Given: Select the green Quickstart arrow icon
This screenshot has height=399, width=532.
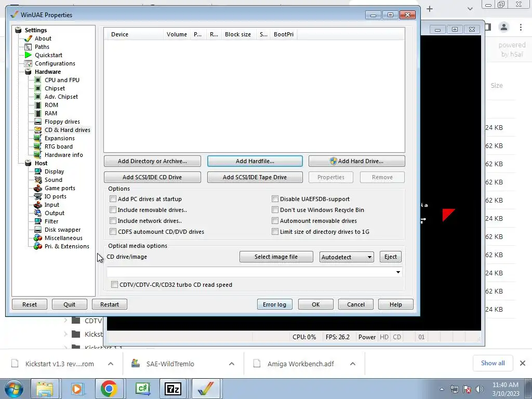Looking at the screenshot, I should tap(28, 55).
